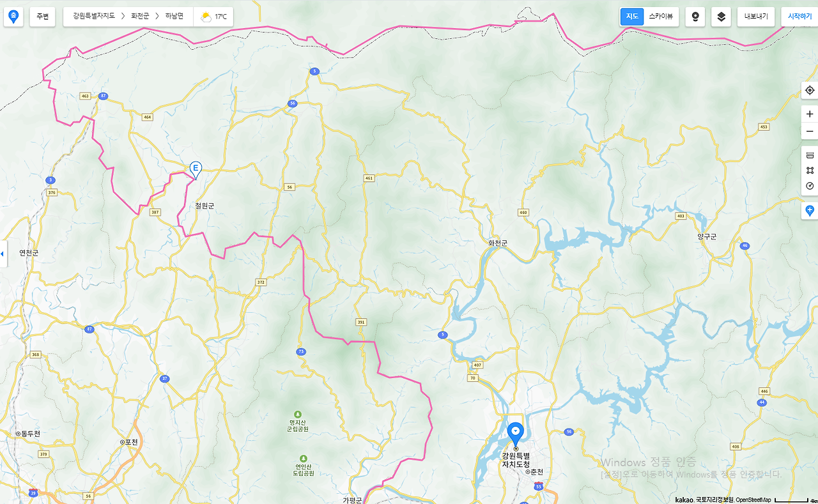
Task: Zoom out with the minus button
Action: point(810,131)
